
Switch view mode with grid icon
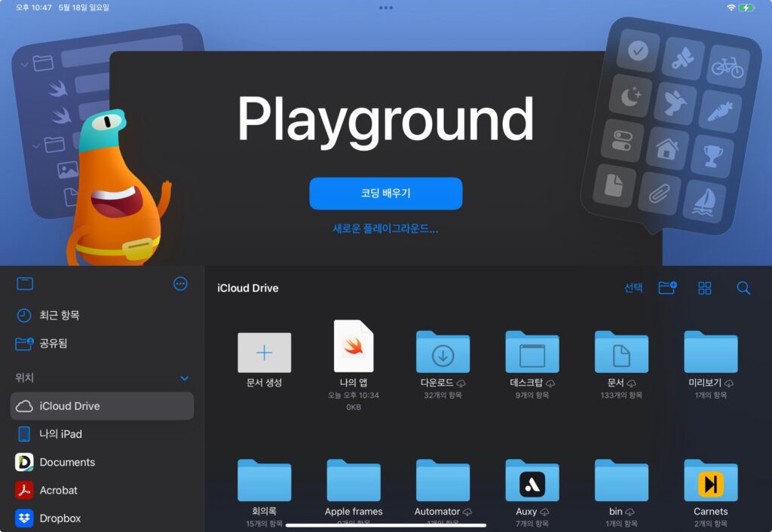click(705, 288)
